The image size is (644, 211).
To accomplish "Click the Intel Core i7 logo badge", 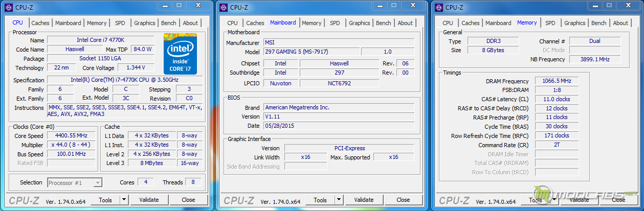I will click(180, 54).
